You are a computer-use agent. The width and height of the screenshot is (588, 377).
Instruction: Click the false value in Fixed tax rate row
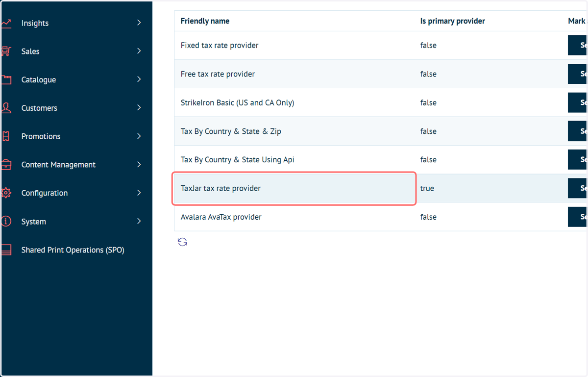point(428,45)
